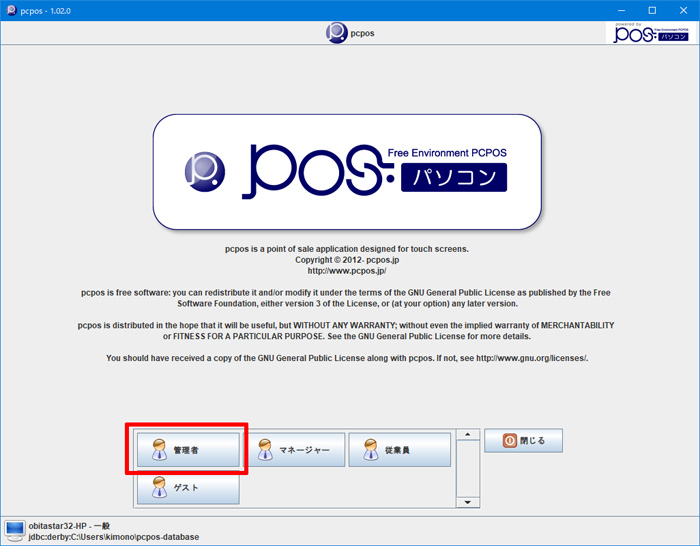Click the 従業員 user avatar icon
Screen dimensions: 700x546
371,450
